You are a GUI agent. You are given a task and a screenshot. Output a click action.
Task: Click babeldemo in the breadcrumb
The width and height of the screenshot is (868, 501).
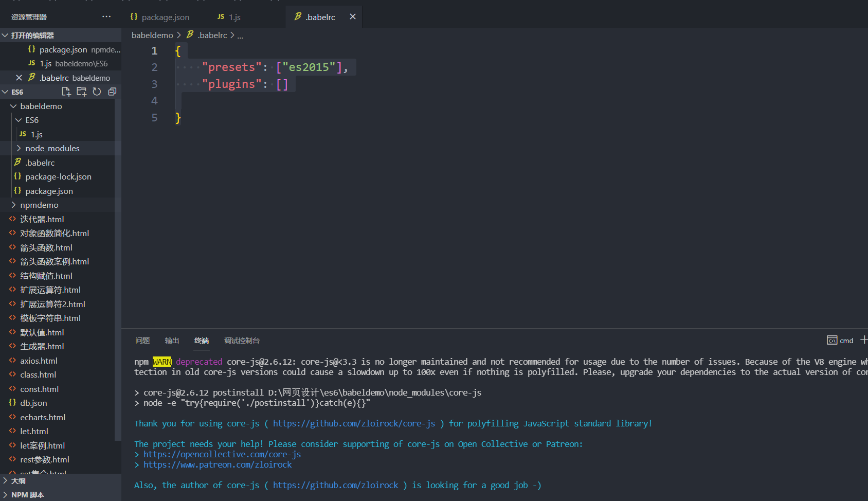tap(152, 35)
